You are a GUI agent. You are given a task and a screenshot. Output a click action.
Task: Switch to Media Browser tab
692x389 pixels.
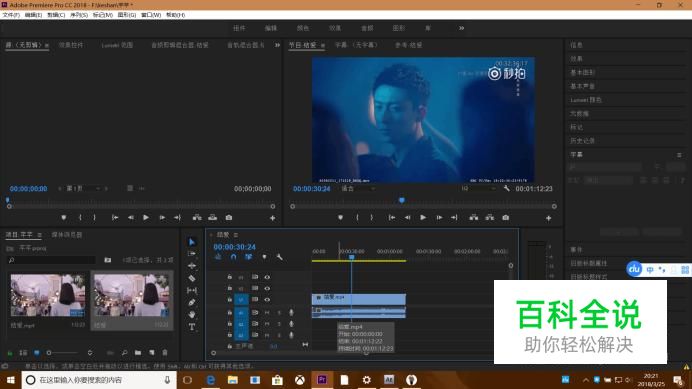click(x=67, y=235)
